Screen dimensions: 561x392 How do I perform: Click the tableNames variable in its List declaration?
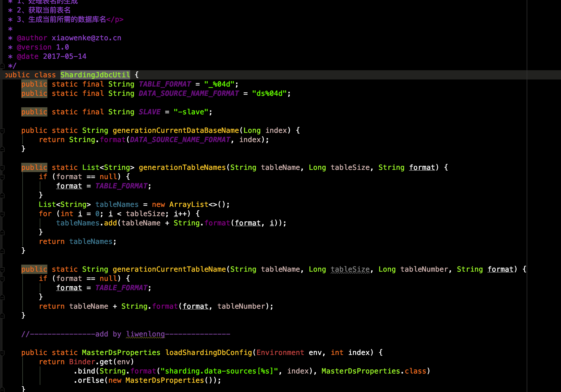click(117, 204)
